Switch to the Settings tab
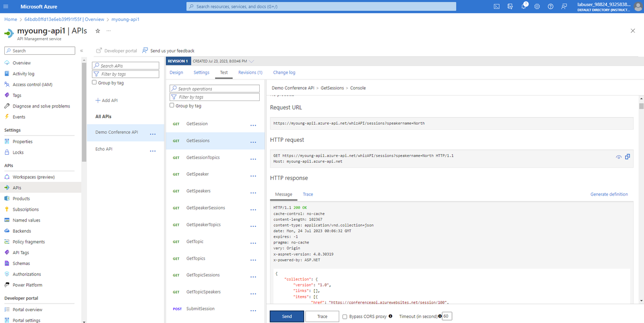This screenshot has width=644, height=323. coord(201,73)
